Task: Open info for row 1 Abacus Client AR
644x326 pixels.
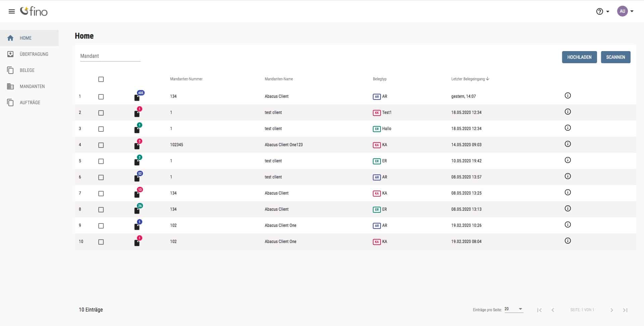Action: (x=568, y=95)
